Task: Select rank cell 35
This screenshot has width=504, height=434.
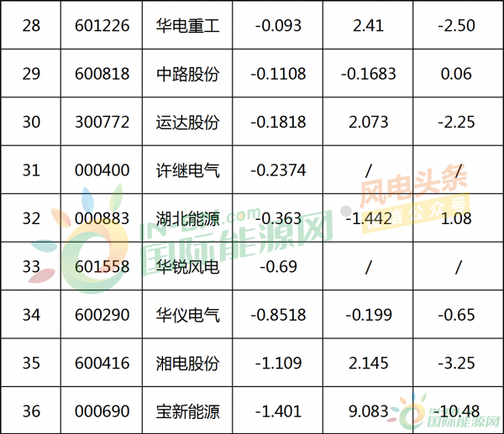Action: coord(31,363)
